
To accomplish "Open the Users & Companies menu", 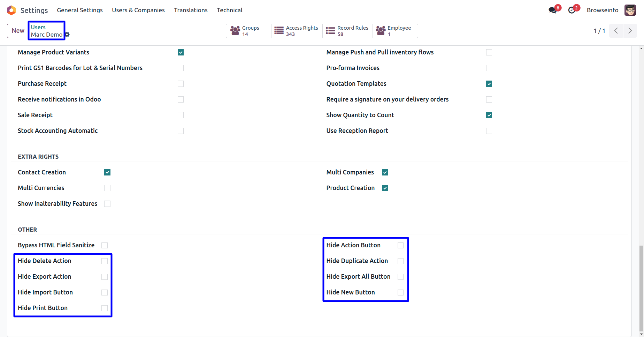I will click(138, 10).
